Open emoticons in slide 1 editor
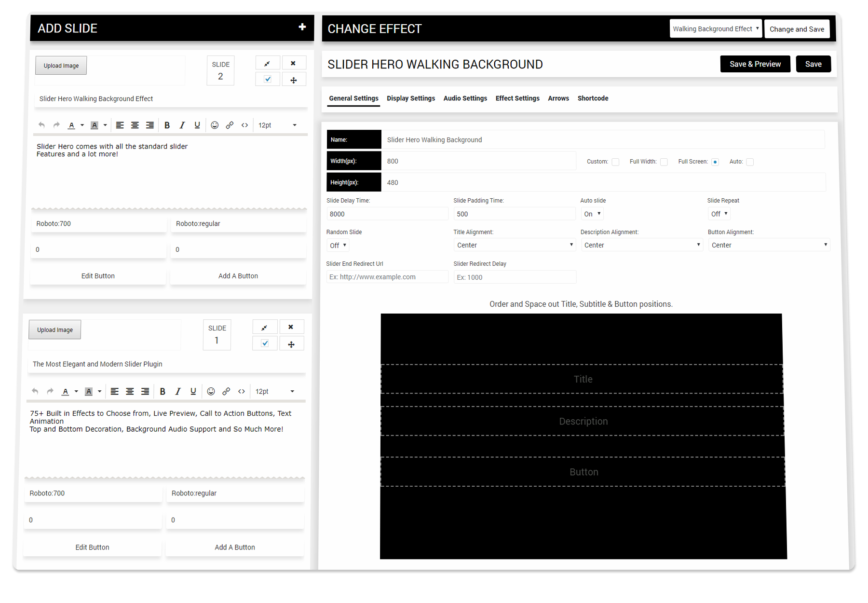The width and height of the screenshot is (868, 603). 211,391
